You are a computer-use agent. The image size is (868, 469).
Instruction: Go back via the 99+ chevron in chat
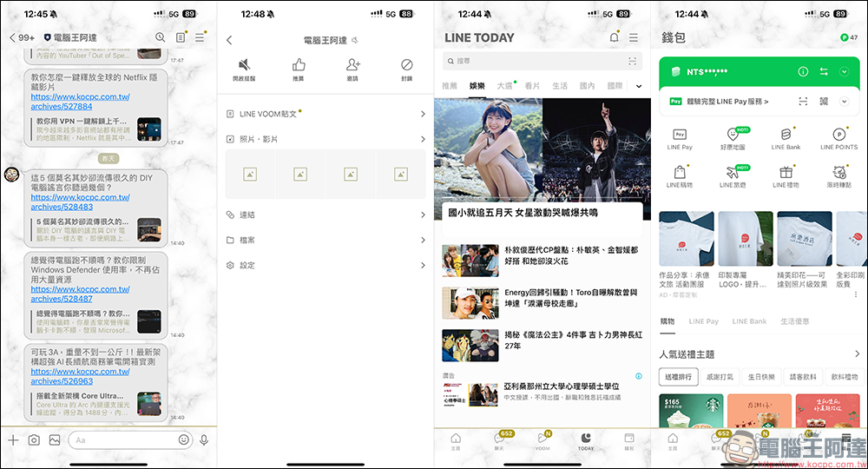[23, 37]
